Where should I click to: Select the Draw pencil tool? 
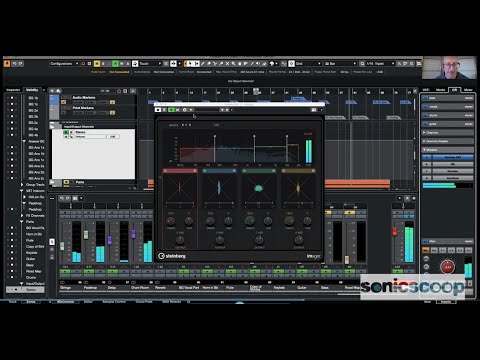202,63
